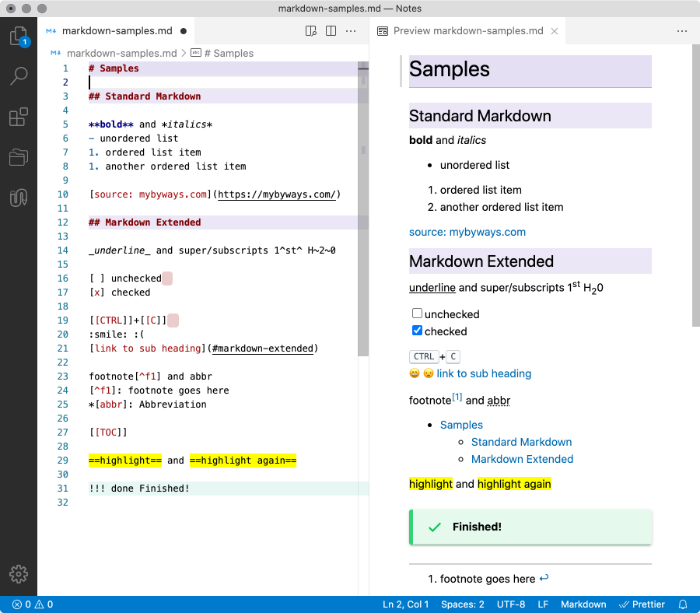Click #markdown-extended anchor in editor
Viewport: 700px width, 613px height.
[263, 349]
